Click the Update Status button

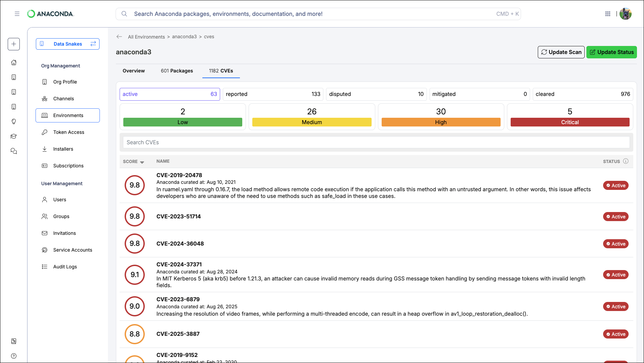(x=611, y=52)
